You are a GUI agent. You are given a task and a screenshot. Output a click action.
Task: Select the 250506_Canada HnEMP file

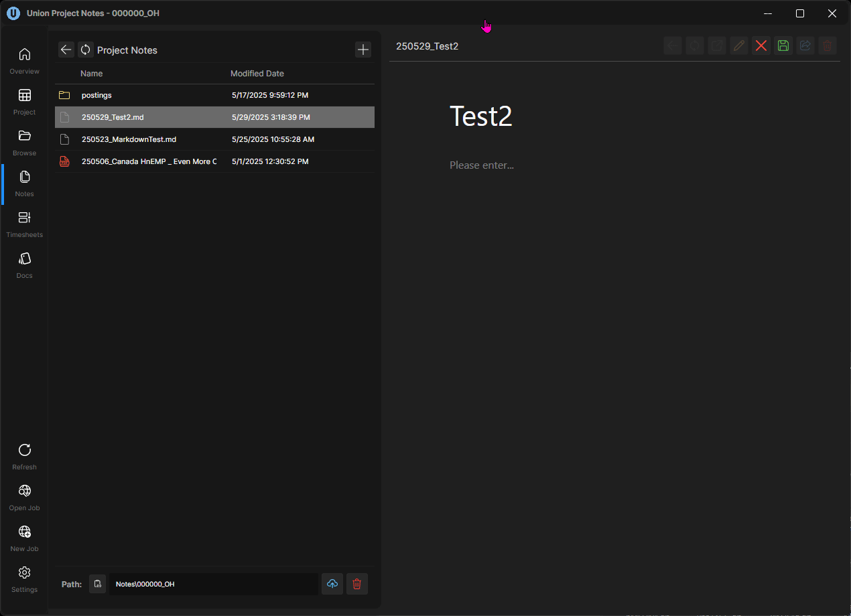[x=214, y=161]
